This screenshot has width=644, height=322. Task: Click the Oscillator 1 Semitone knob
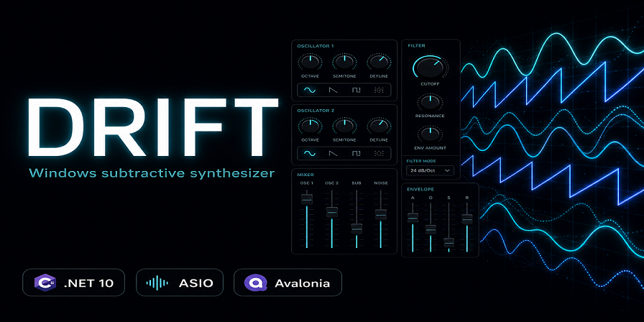344,62
